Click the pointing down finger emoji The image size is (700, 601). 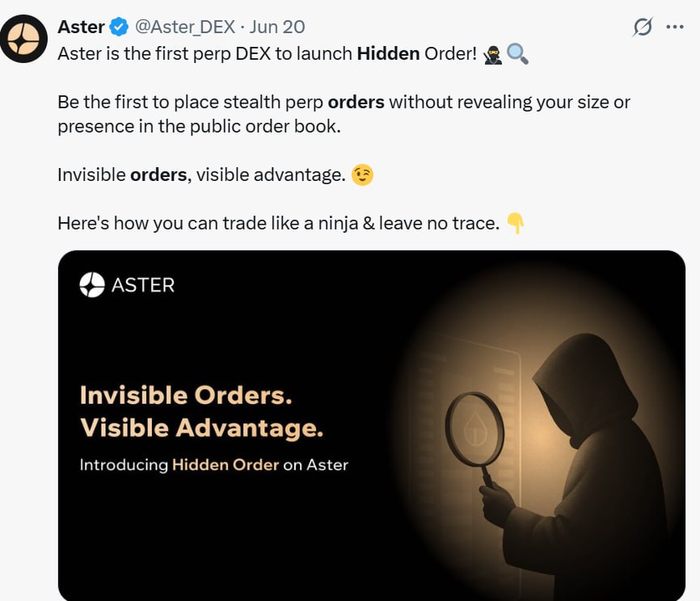tap(515, 223)
